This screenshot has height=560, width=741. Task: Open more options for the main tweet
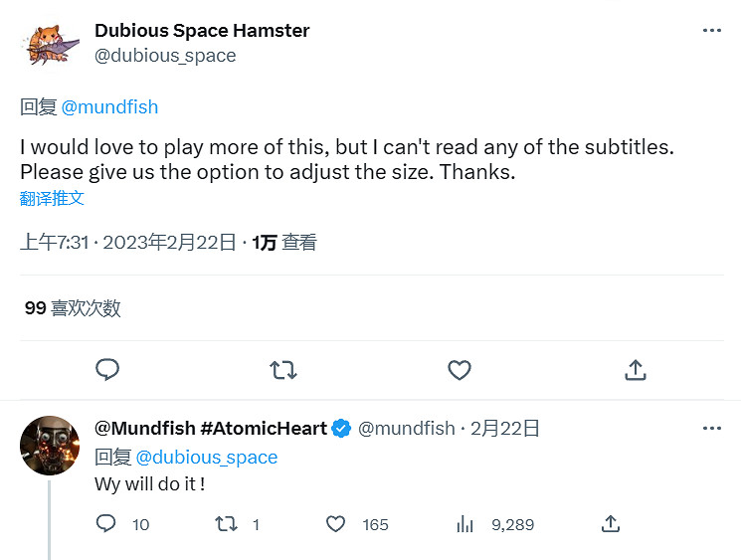(x=712, y=31)
